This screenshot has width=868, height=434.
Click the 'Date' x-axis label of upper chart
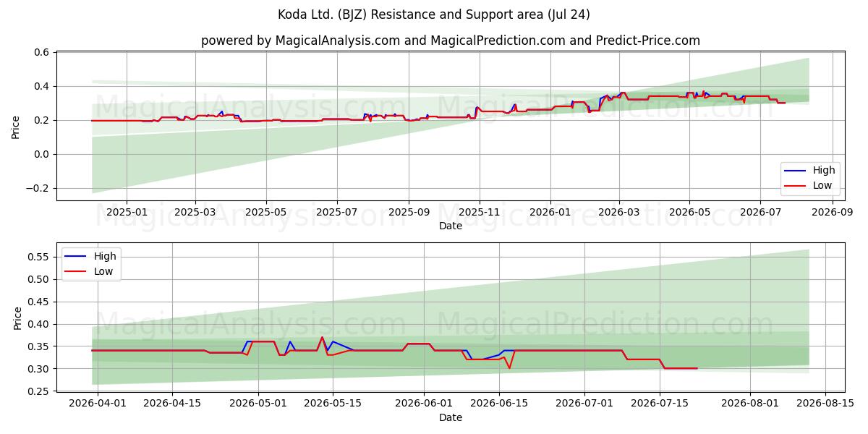point(451,226)
